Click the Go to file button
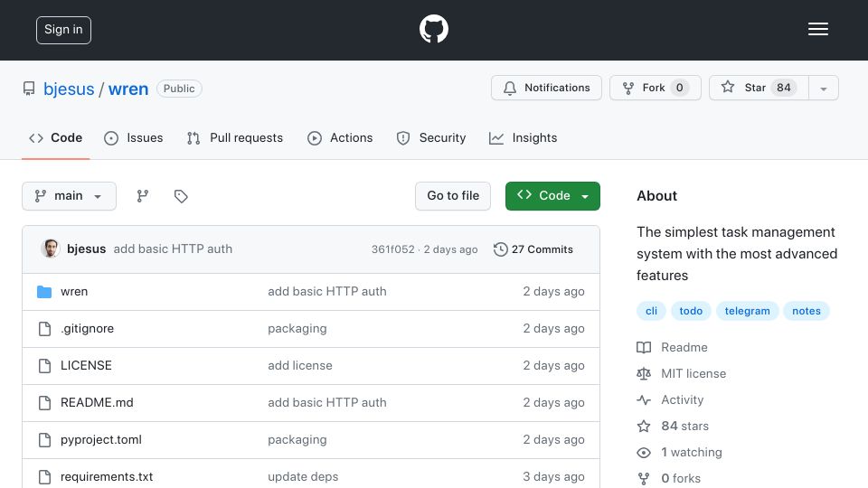The width and height of the screenshot is (868, 488). [453, 196]
